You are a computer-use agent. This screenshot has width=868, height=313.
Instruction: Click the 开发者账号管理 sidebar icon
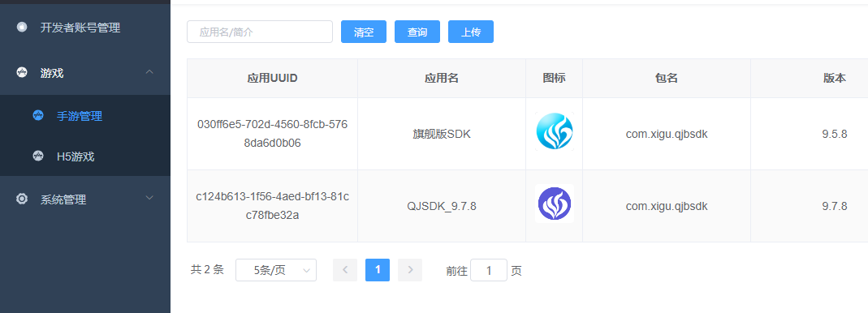[x=22, y=27]
